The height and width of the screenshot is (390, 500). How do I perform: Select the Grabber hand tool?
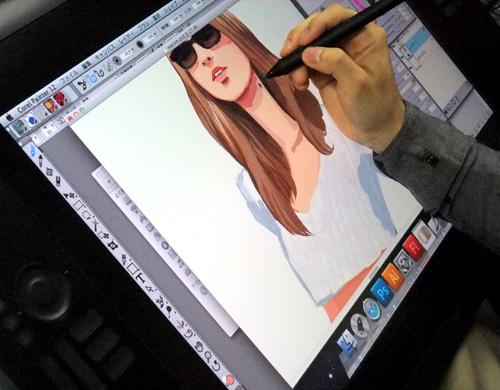(x=200, y=347)
